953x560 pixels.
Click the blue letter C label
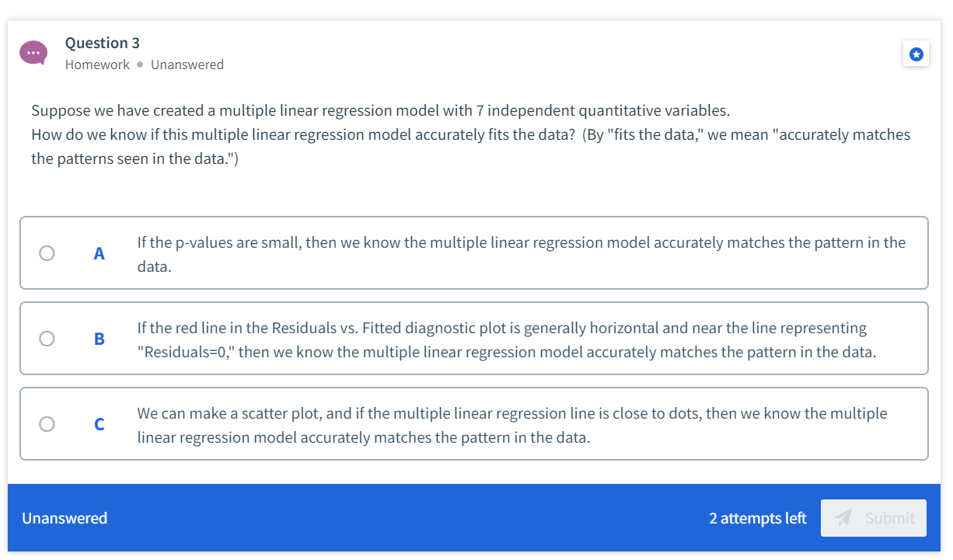pyautogui.click(x=99, y=425)
